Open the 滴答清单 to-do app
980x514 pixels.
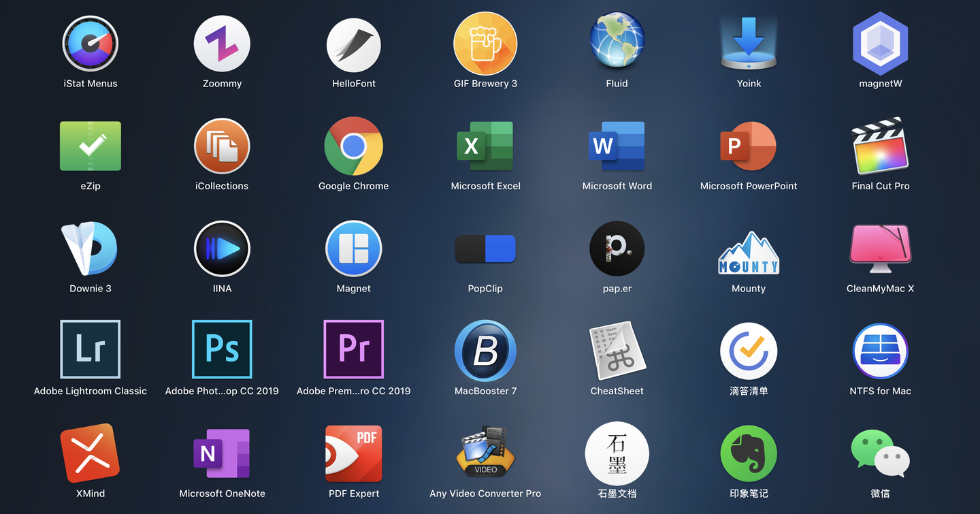(x=749, y=351)
